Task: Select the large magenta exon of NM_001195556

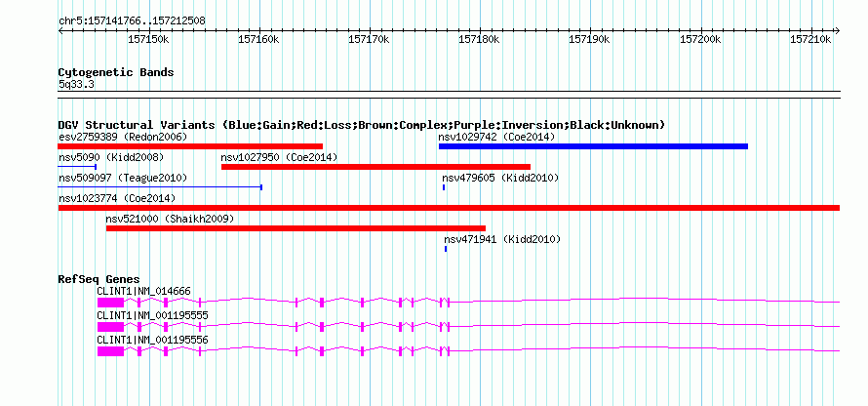Action: tap(111, 350)
